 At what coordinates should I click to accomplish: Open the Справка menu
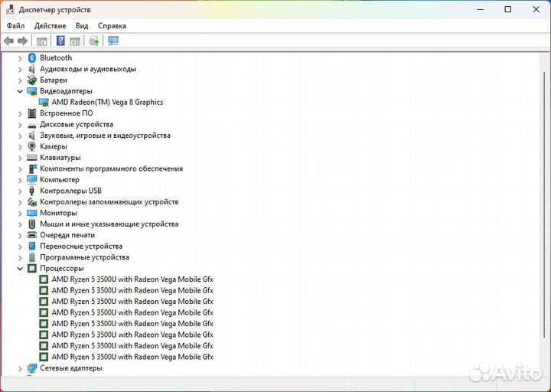[112, 25]
